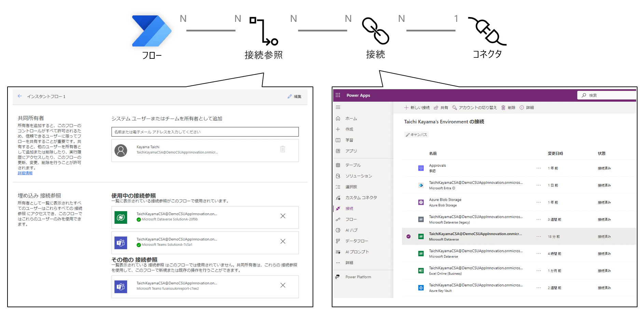Open more options for Microsoft Entra ID connection
This screenshot has height=311, width=644.
539,185
